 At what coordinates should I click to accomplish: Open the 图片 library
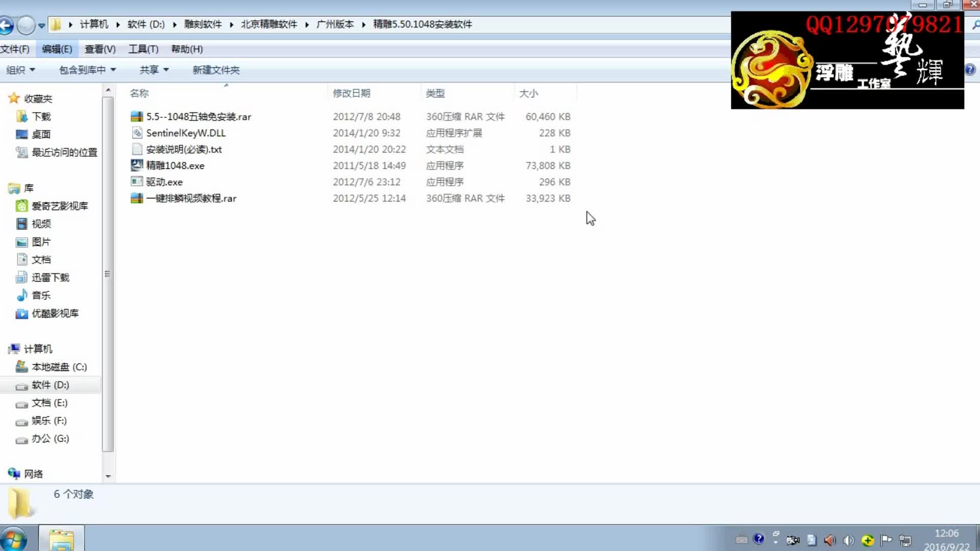tap(34, 242)
